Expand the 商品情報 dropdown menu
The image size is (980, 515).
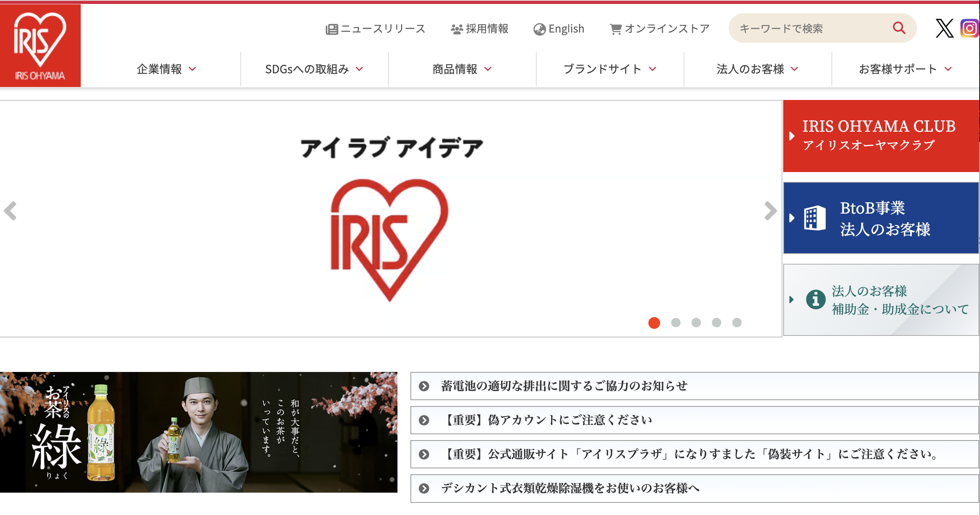tap(462, 69)
